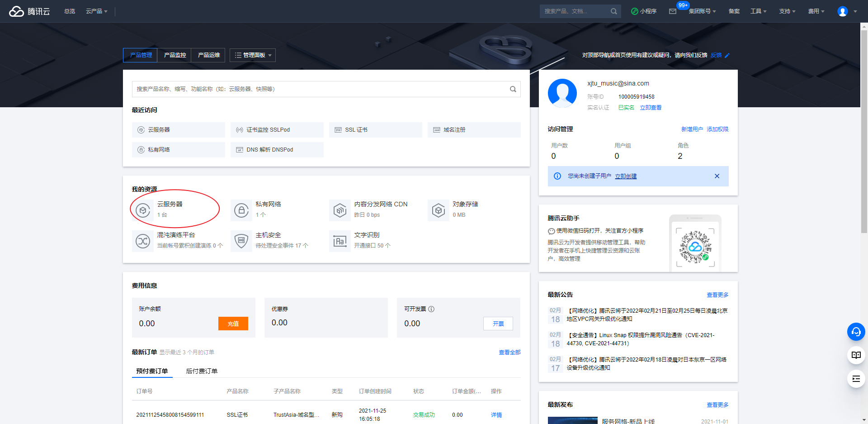Click the Tencent Cloud logo
The image size is (868, 424).
pyautogui.click(x=29, y=11)
